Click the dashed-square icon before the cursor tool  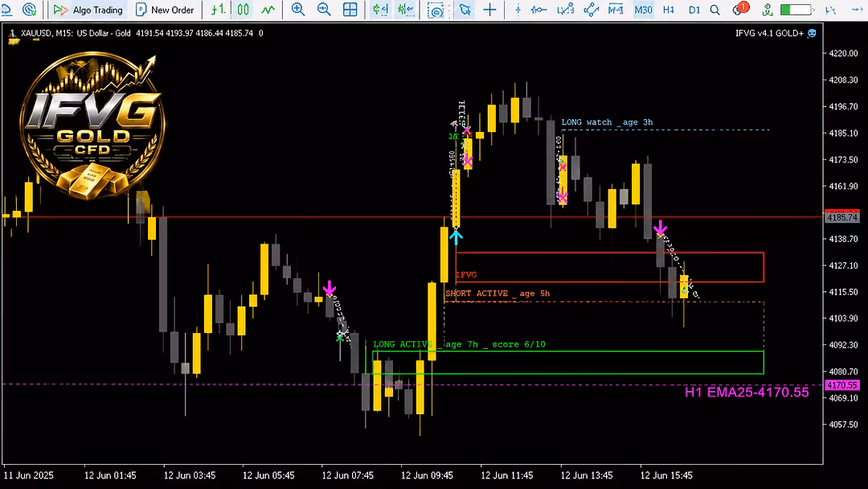pyautogui.click(x=436, y=10)
